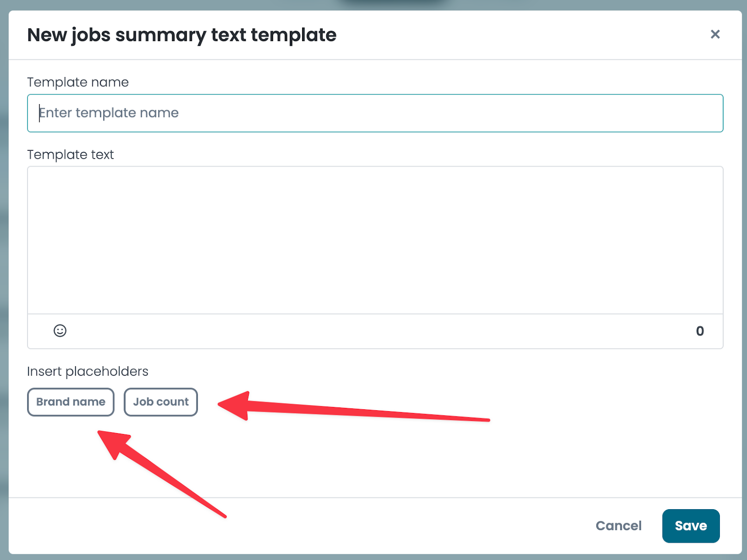Image resolution: width=747 pixels, height=560 pixels.
Task: Click the New jobs summary text template title
Action: click(182, 35)
